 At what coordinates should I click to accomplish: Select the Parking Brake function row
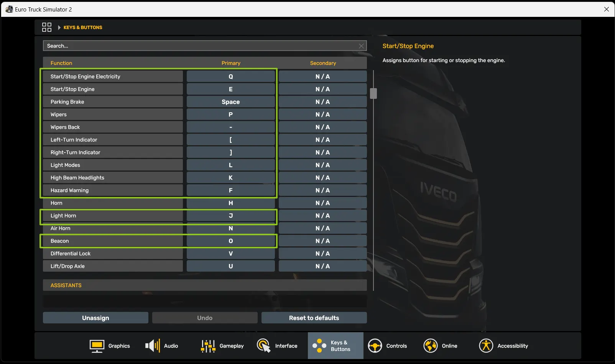click(113, 102)
